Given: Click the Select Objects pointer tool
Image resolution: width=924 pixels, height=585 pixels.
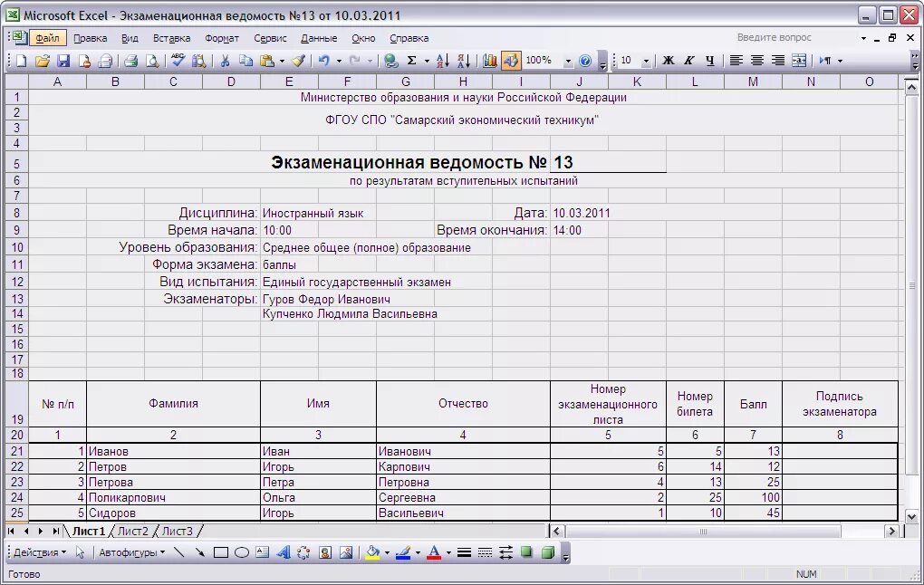Looking at the screenshot, I should (80, 552).
